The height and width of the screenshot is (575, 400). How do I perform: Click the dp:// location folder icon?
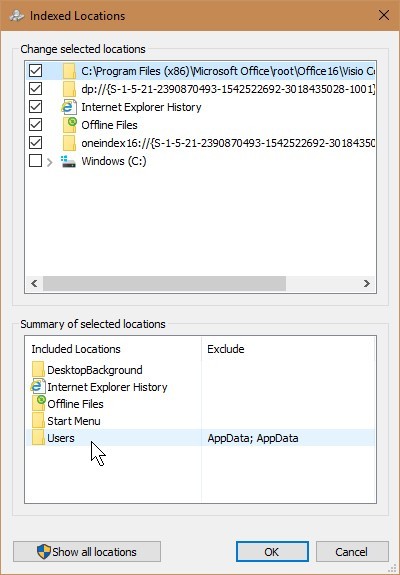pyautogui.click(x=69, y=89)
